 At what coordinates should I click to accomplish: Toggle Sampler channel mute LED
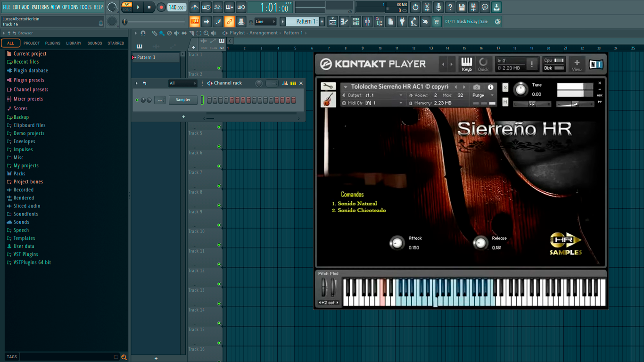137,100
